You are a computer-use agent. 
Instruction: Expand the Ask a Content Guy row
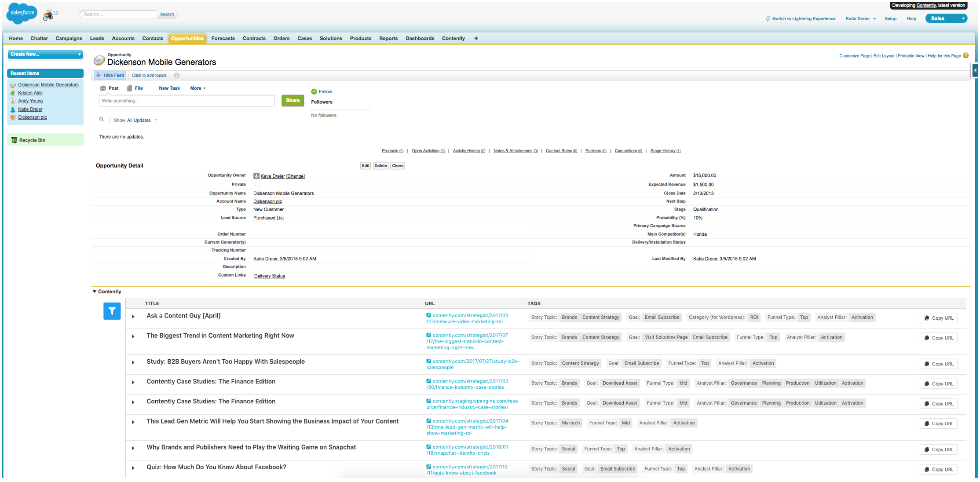[133, 317]
